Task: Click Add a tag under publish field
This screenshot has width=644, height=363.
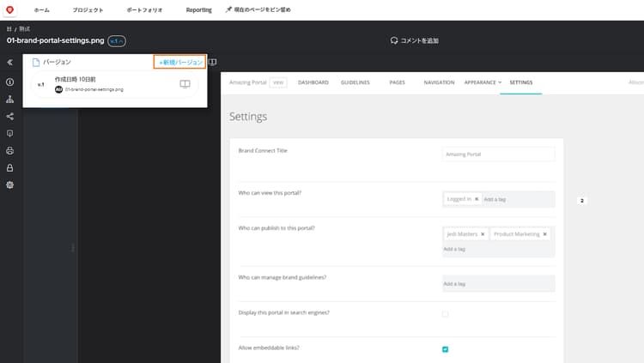Action: click(454, 249)
